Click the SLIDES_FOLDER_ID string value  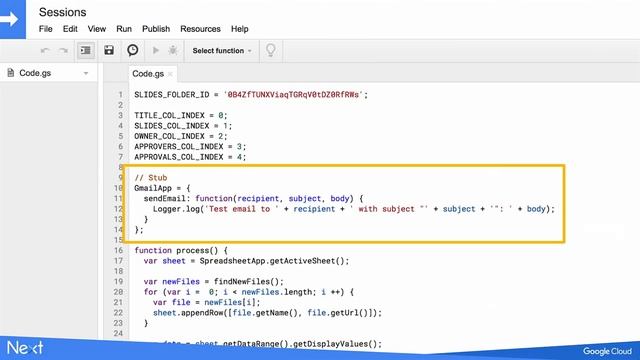[x=293, y=95]
